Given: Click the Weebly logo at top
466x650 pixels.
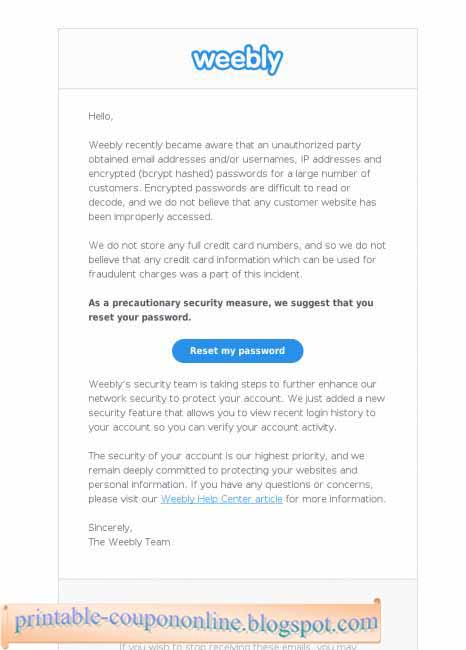Looking at the screenshot, I should pos(237,59).
